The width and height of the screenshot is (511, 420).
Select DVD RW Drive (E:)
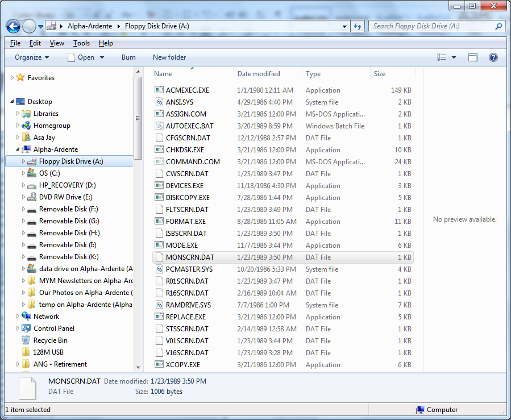click(x=66, y=197)
